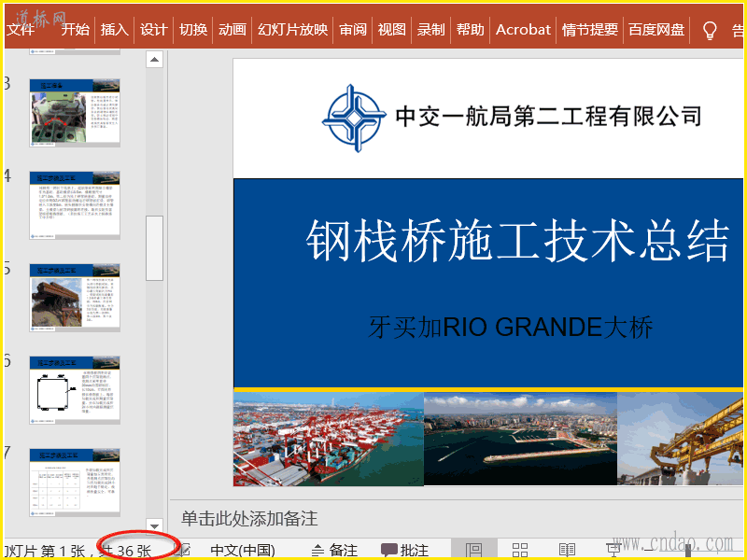
Task: Select the 审阅 ribbon tab
Action: pyautogui.click(x=353, y=30)
